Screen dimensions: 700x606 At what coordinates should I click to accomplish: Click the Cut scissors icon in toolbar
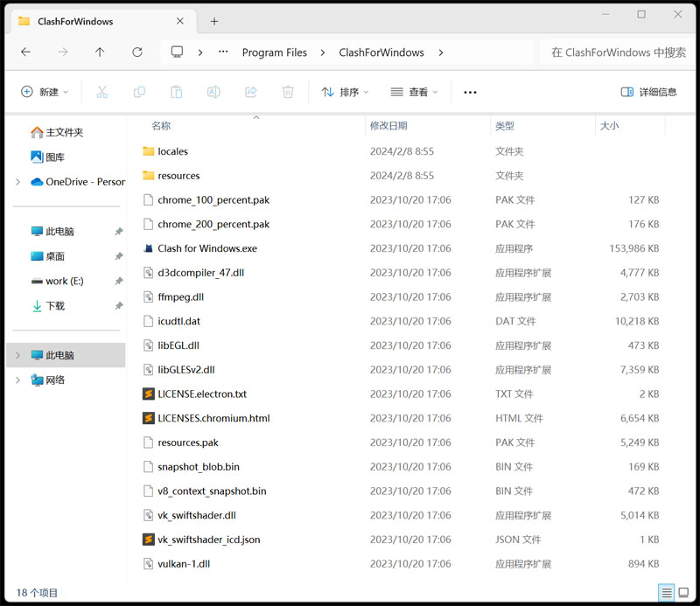(101, 92)
